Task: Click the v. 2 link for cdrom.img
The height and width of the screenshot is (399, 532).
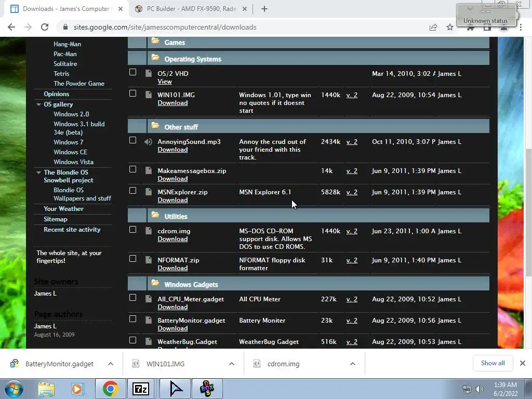Action: coord(352,231)
